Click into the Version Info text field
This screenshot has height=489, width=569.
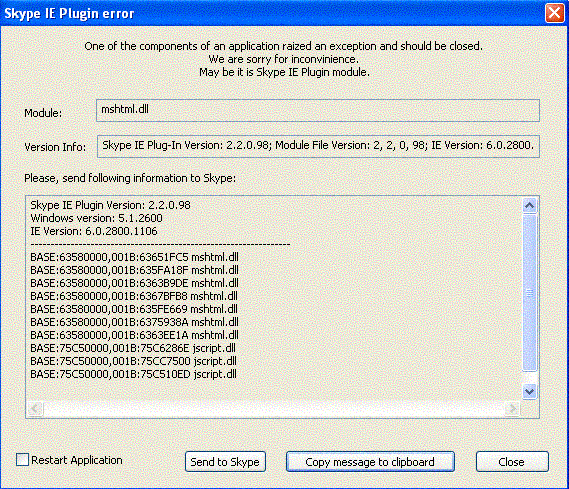pyautogui.click(x=318, y=146)
